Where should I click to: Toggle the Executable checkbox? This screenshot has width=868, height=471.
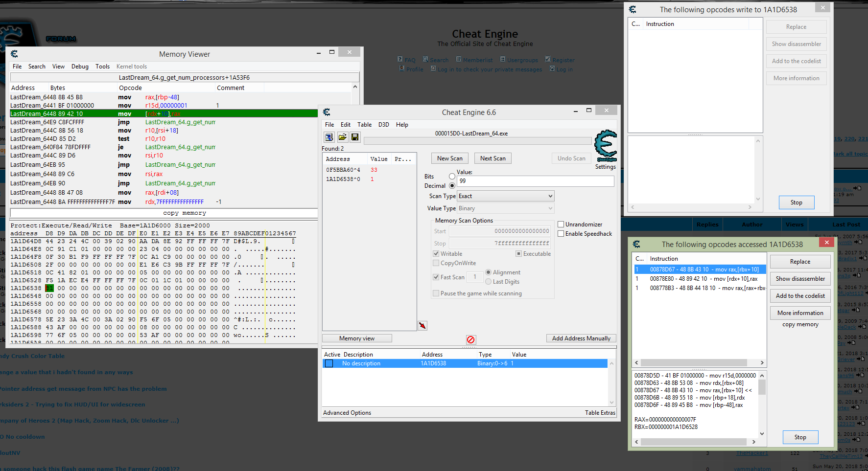click(518, 254)
